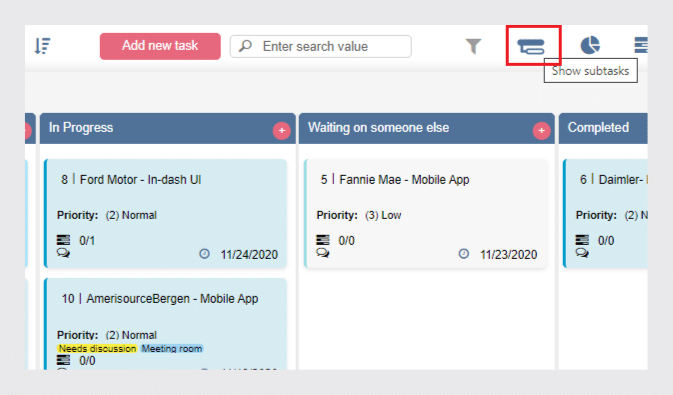Click the Meeting room blue tag

pyautogui.click(x=172, y=349)
